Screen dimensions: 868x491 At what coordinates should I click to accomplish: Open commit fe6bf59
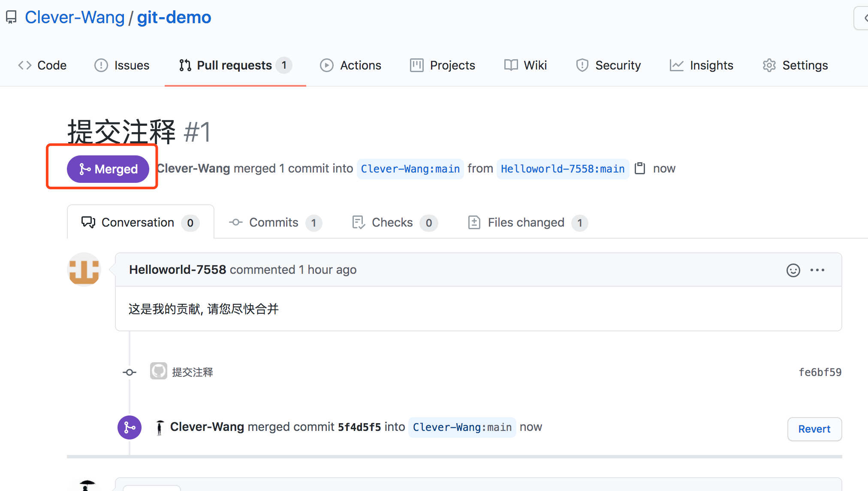pos(820,372)
